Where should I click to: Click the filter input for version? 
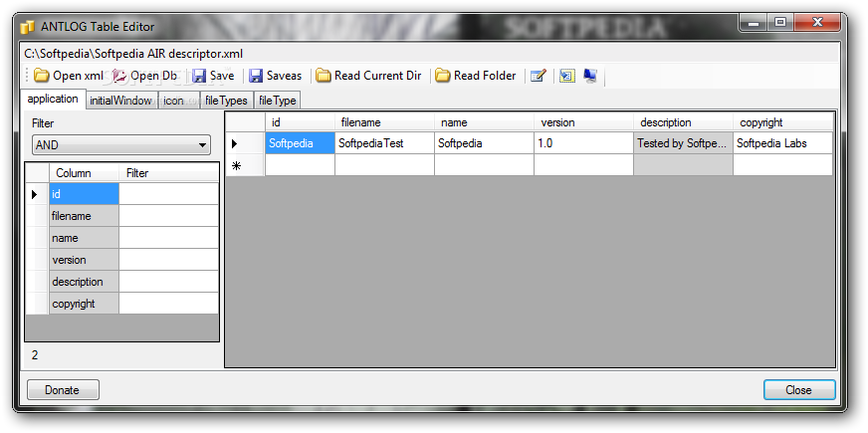click(168, 260)
